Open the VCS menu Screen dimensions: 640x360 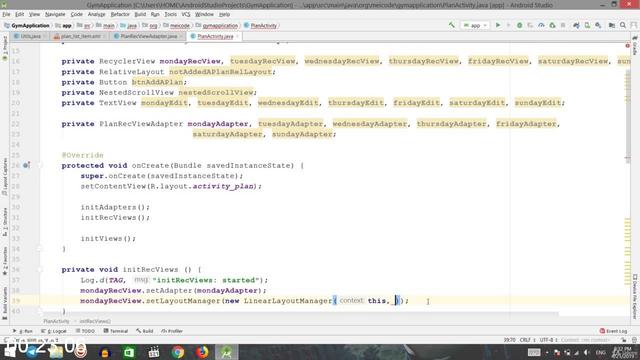pos(186,14)
